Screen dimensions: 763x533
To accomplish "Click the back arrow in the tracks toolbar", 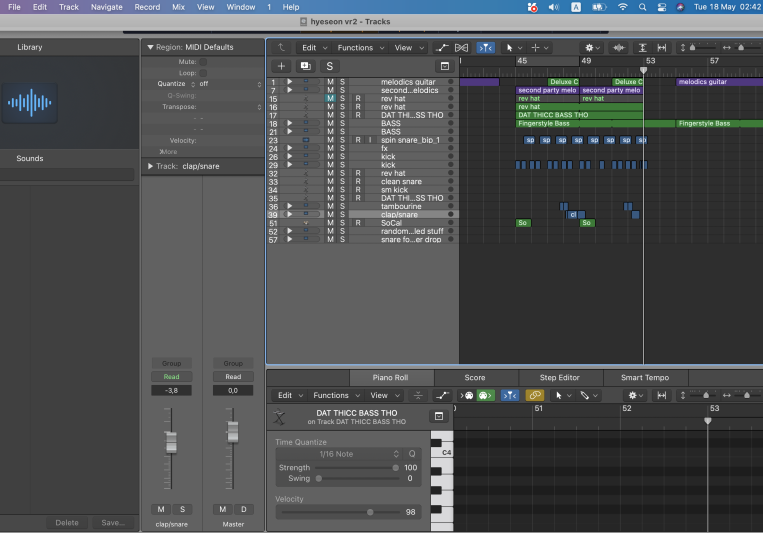I will [x=281, y=47].
